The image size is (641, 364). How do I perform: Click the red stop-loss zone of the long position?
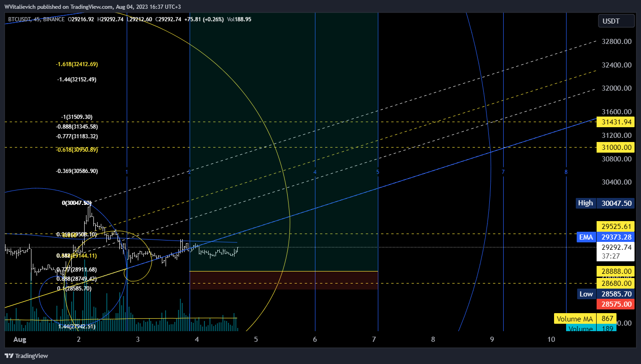pyautogui.click(x=284, y=280)
